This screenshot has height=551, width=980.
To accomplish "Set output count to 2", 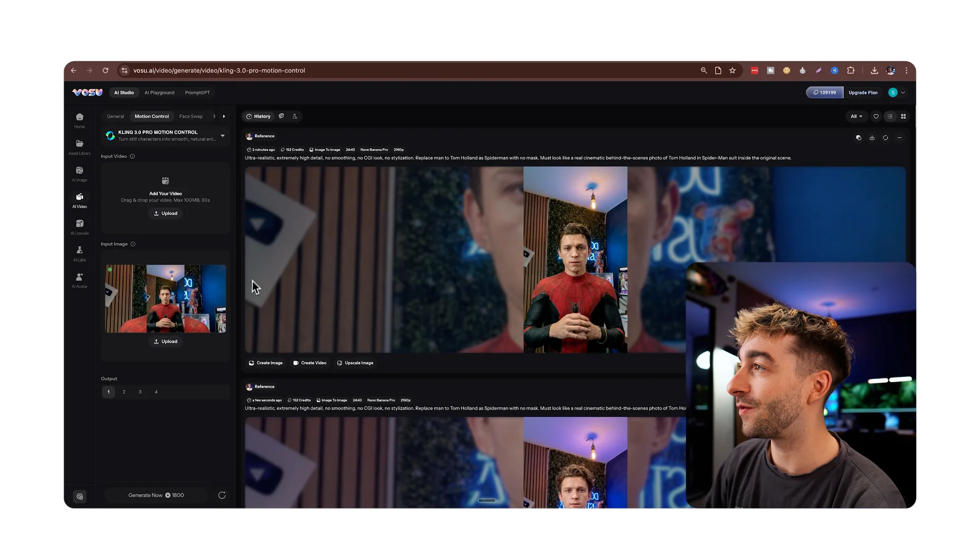I will click(124, 392).
